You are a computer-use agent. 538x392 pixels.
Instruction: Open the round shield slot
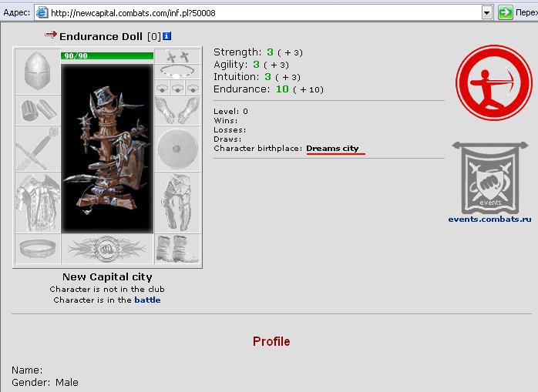pyautogui.click(x=177, y=149)
